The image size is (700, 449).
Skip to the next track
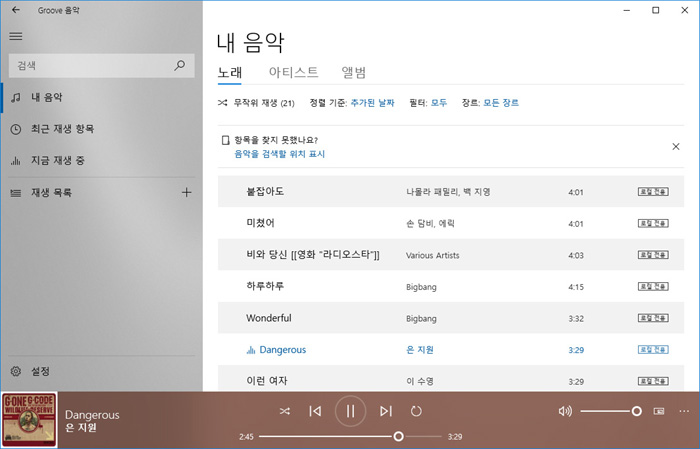386,411
